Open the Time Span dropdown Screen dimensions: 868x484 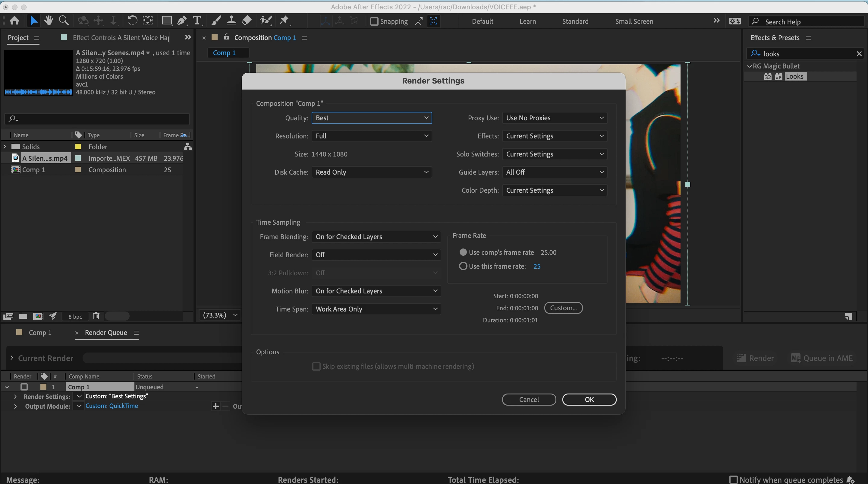coord(376,309)
